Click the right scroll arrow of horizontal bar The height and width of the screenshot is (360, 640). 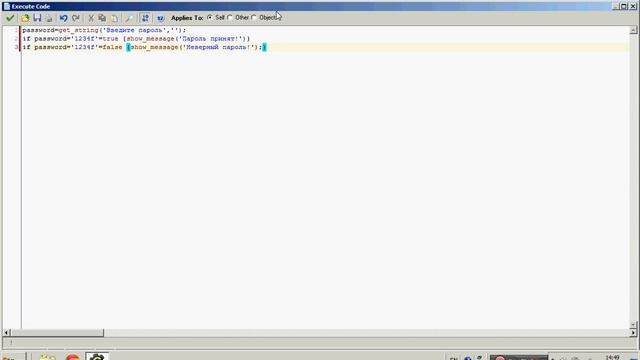click(633, 333)
